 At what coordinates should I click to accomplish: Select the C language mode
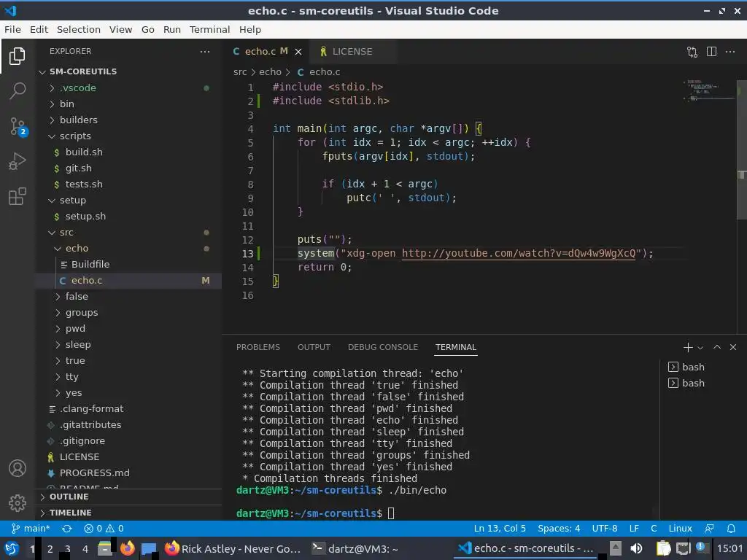654,529
